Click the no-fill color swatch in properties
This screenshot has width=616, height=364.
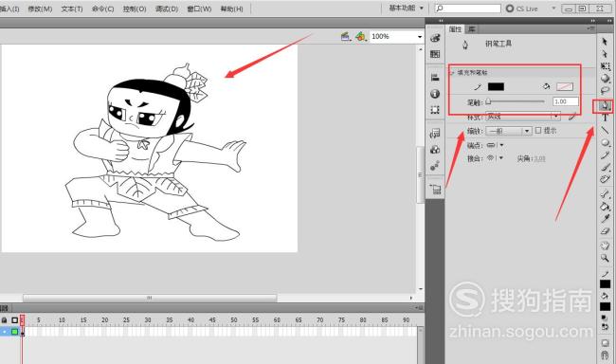[565, 86]
